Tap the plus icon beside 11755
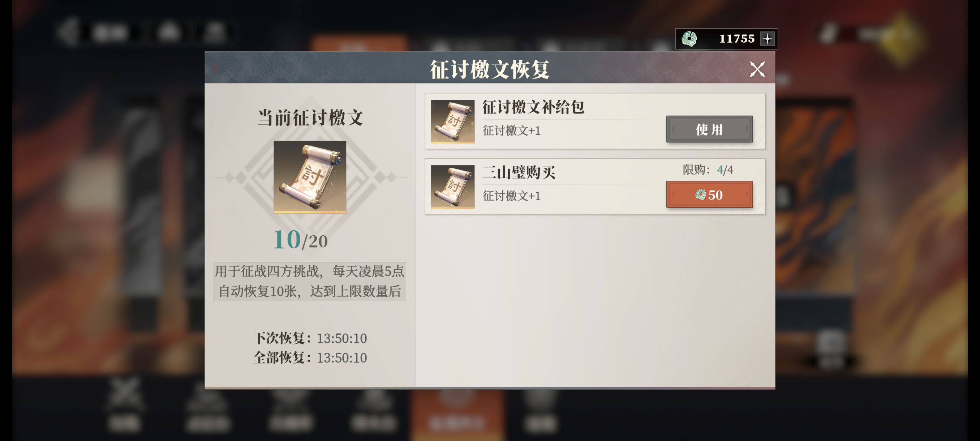This screenshot has height=441, width=980. click(768, 39)
